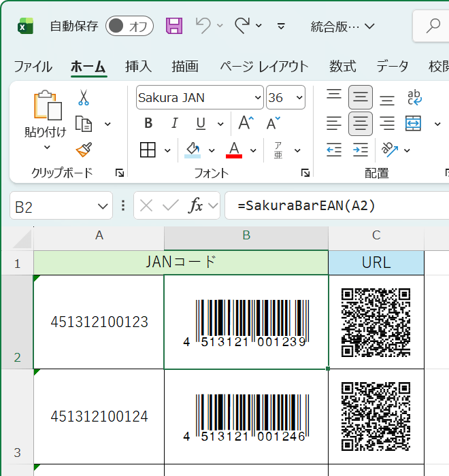Screen dimensions: 449x476
Task: Open the Underline style dropdown arrow
Action: [220, 124]
